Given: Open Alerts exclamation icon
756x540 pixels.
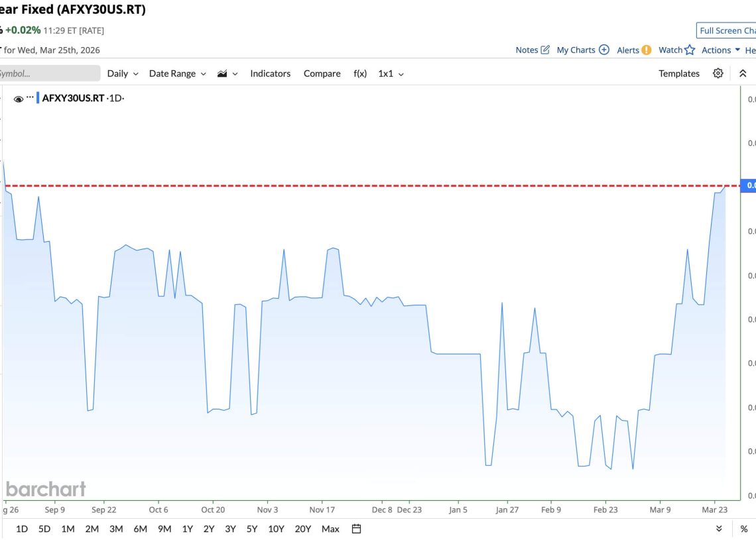Looking at the screenshot, I should tap(647, 50).
